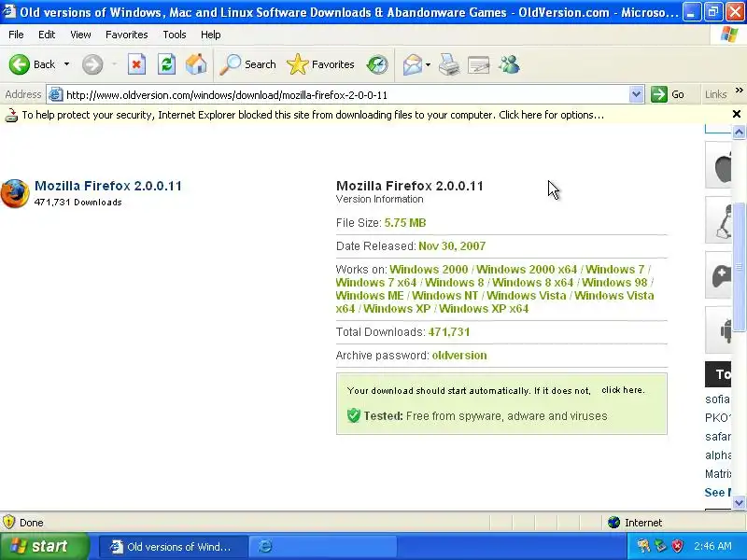
Task: Click the 471,731 total downloads value
Action: (x=449, y=332)
